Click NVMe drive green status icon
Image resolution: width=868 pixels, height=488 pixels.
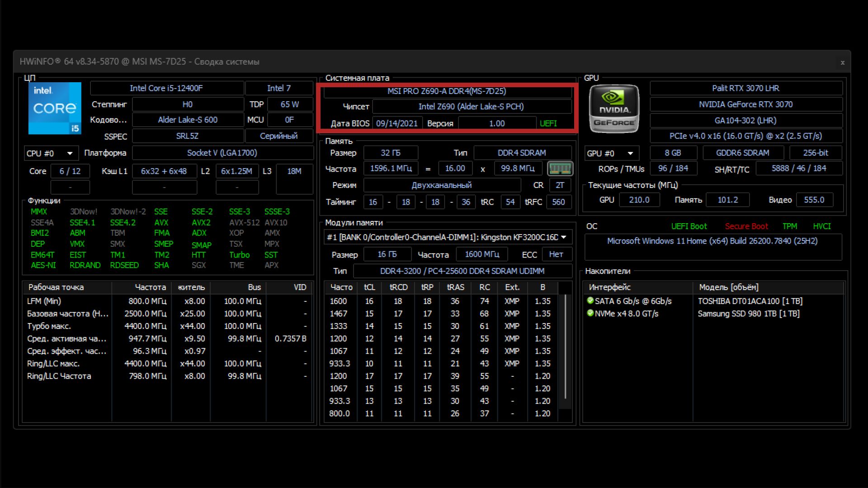pos(590,313)
